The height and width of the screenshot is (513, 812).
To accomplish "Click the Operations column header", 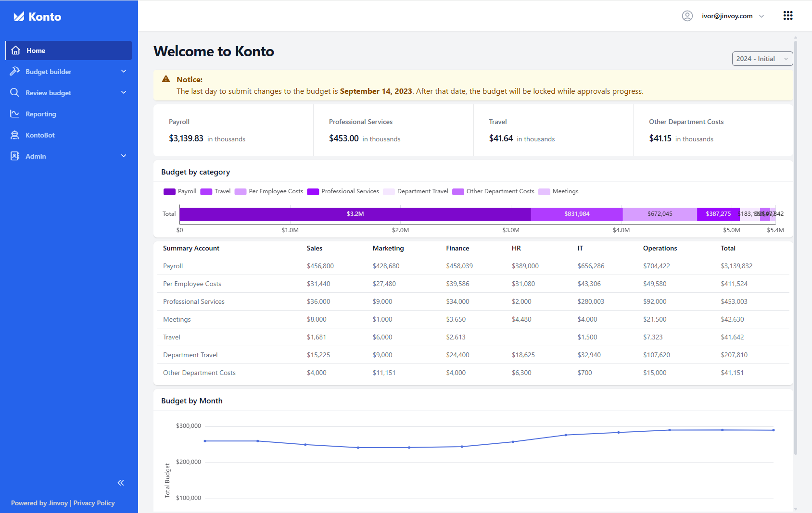I will pyautogui.click(x=660, y=248).
